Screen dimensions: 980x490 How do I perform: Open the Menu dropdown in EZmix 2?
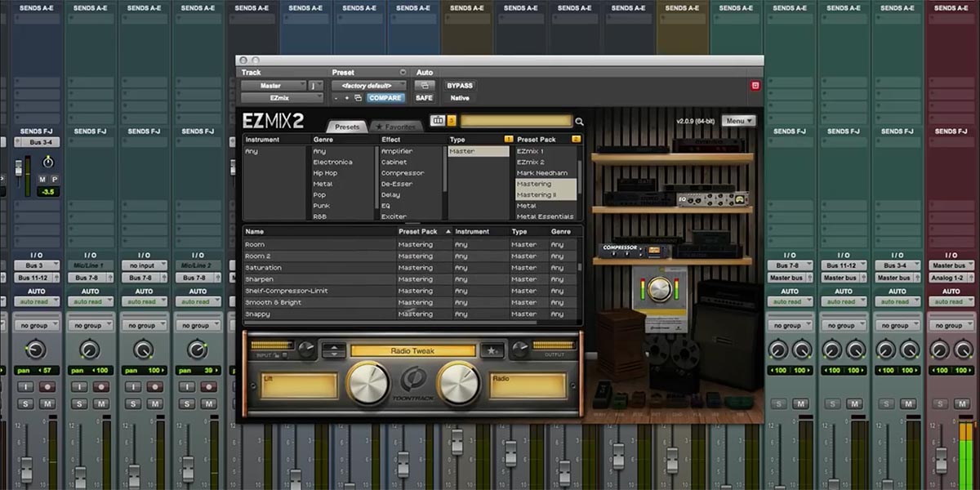point(737,120)
